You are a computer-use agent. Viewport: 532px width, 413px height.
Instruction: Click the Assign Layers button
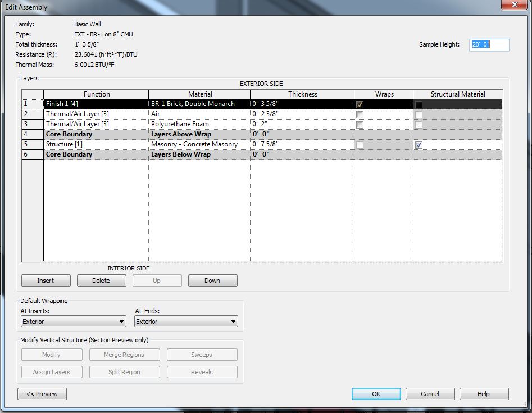point(52,372)
